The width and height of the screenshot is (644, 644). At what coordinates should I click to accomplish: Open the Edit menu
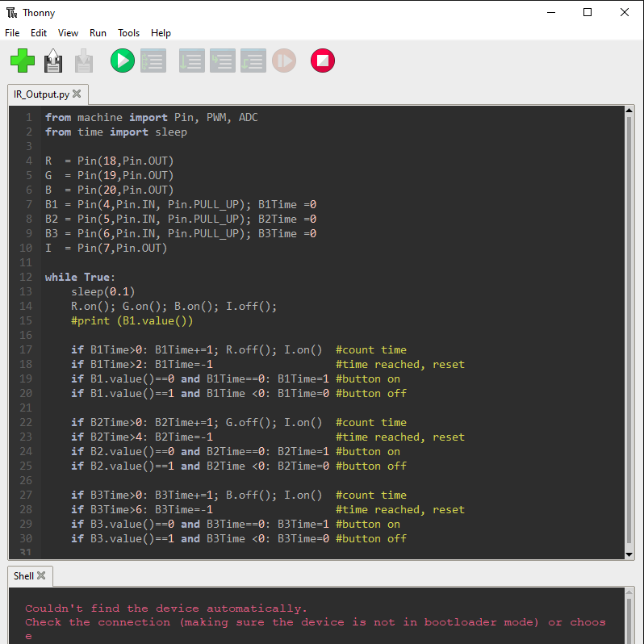(x=39, y=33)
